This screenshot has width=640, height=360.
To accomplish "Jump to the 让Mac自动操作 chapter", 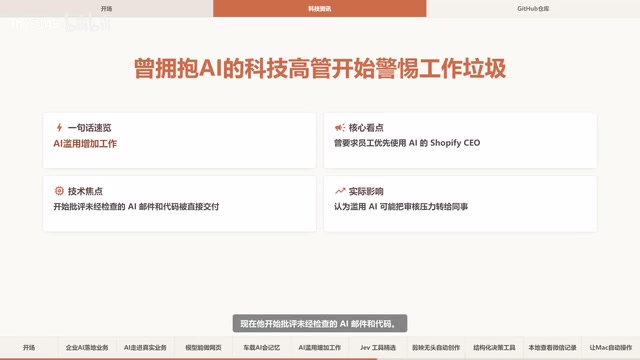I will (611, 347).
